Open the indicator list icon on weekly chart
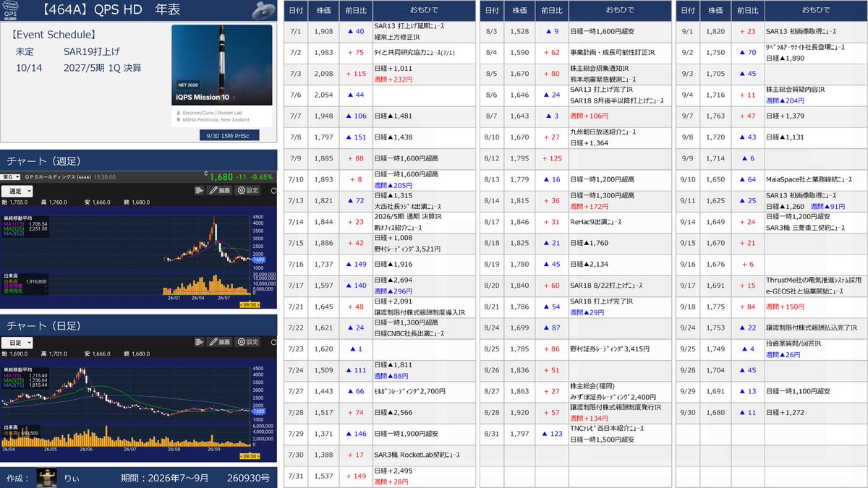The image size is (868, 488). [x=199, y=190]
